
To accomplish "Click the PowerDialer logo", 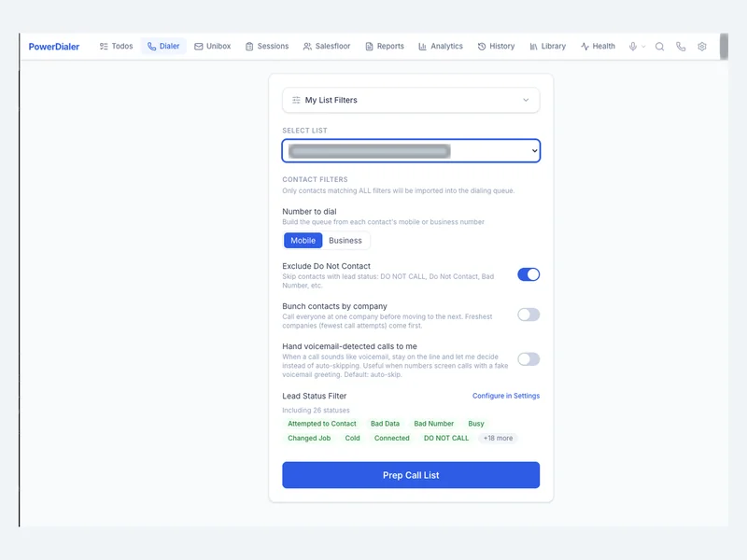I will [54, 47].
